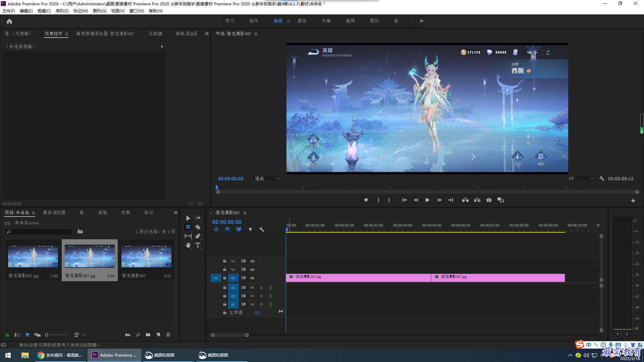Image resolution: width=644 pixels, height=362 pixels.
Task: Click the Extract button
Action: click(x=477, y=200)
